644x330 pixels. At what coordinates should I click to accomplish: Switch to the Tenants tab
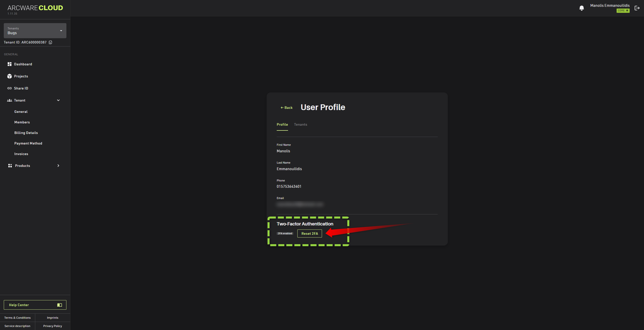click(x=300, y=124)
